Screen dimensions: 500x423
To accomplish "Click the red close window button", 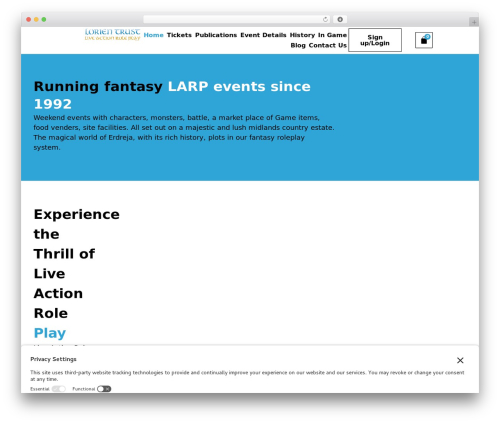I will (x=29, y=19).
